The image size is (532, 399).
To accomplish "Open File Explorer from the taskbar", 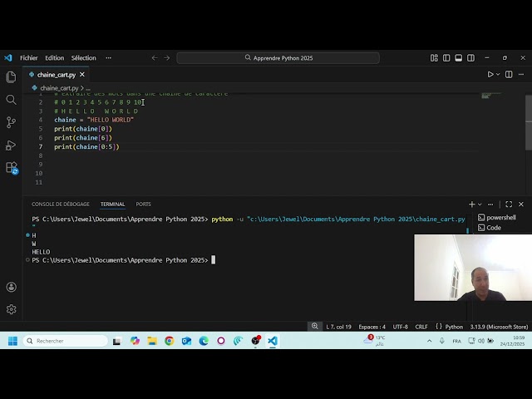I will tap(152, 341).
